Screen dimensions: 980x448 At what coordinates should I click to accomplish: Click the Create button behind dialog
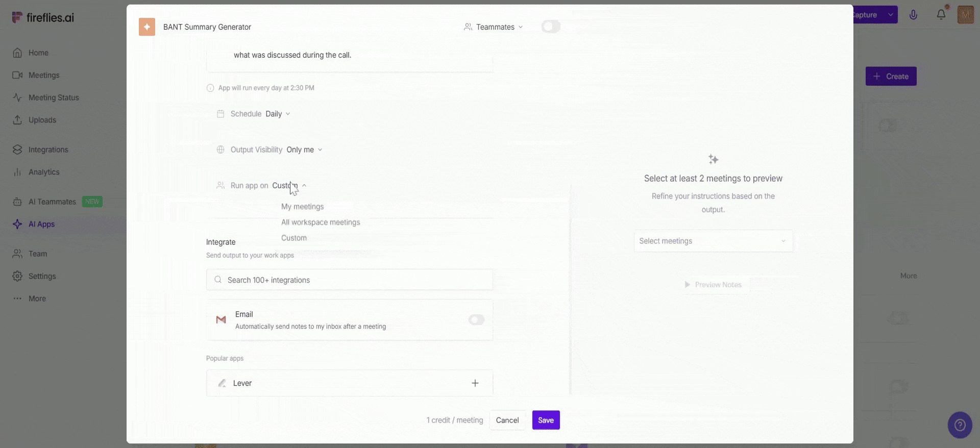(891, 76)
